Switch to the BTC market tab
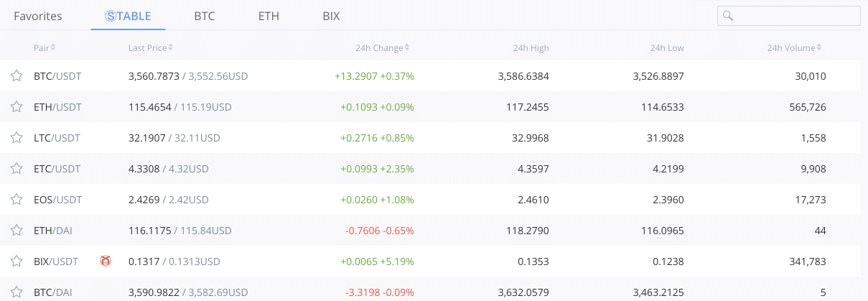This screenshot has height=301, width=868. 205,16
